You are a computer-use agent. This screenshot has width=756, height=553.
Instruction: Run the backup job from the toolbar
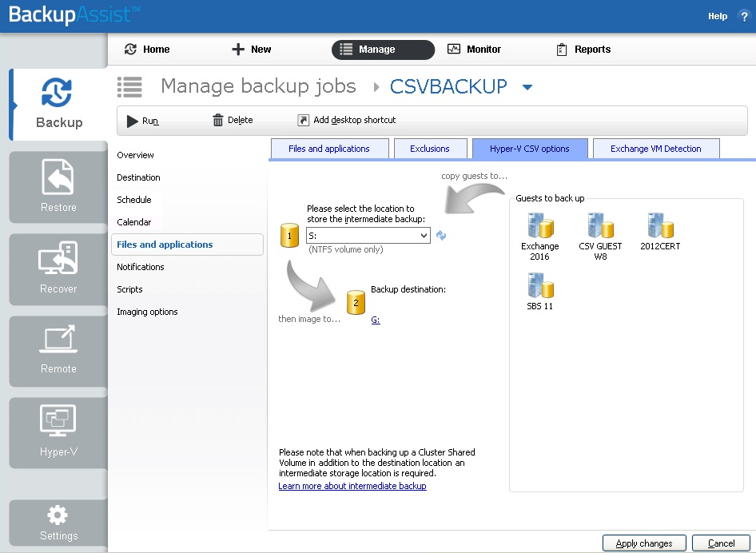click(143, 121)
